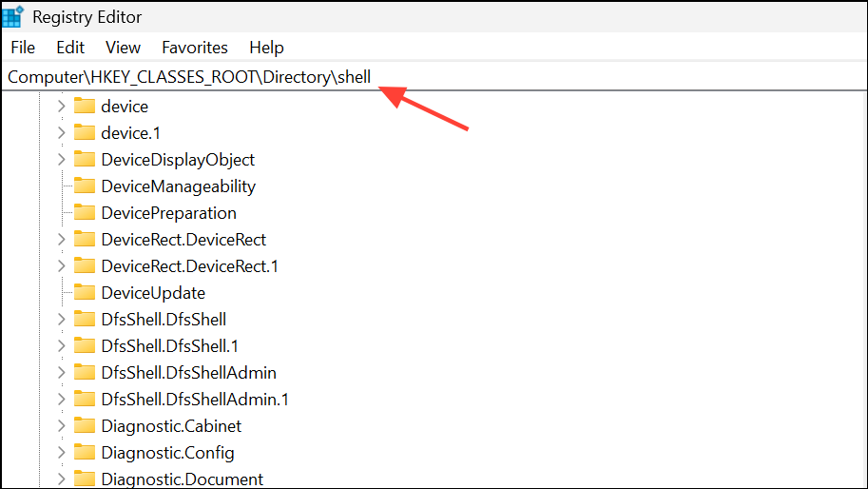
Task: Expand the DeviceRect.DeviceRect key
Action: (x=62, y=240)
